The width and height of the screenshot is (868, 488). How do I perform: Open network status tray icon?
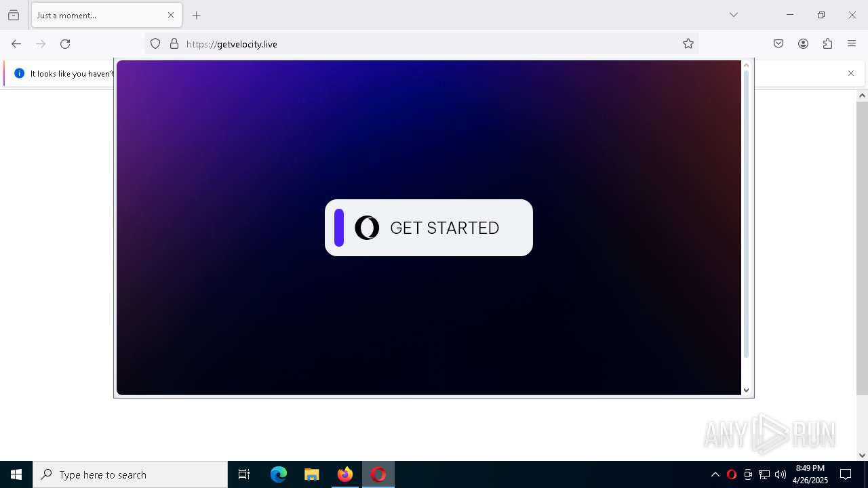point(764,474)
